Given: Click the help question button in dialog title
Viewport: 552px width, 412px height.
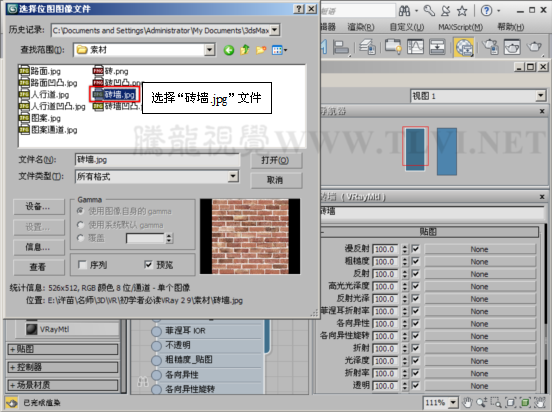Looking at the screenshot, I should [x=299, y=9].
